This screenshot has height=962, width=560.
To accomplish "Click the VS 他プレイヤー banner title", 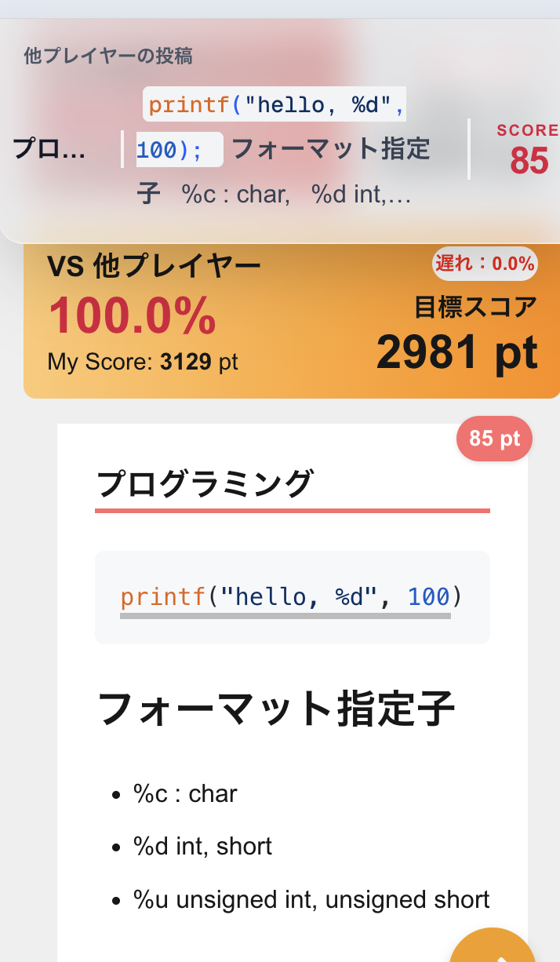I will tap(154, 267).
